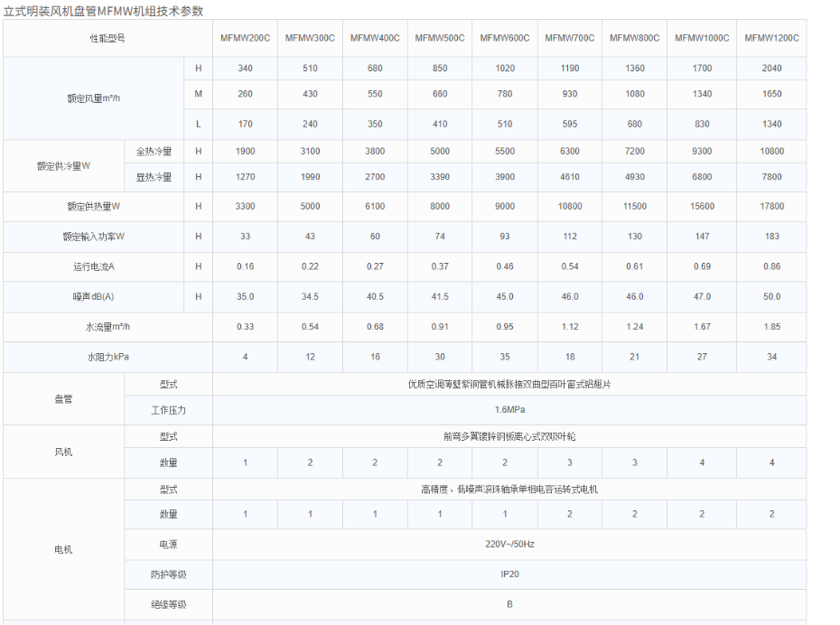The height and width of the screenshot is (625, 840).
Task: Click the MFMW1200C column header
Action: click(x=771, y=38)
